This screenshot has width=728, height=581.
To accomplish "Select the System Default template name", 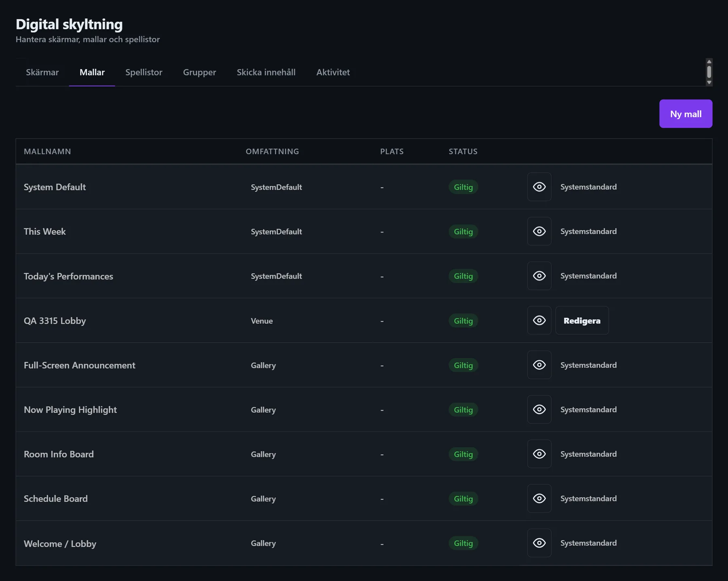I will [x=55, y=187].
